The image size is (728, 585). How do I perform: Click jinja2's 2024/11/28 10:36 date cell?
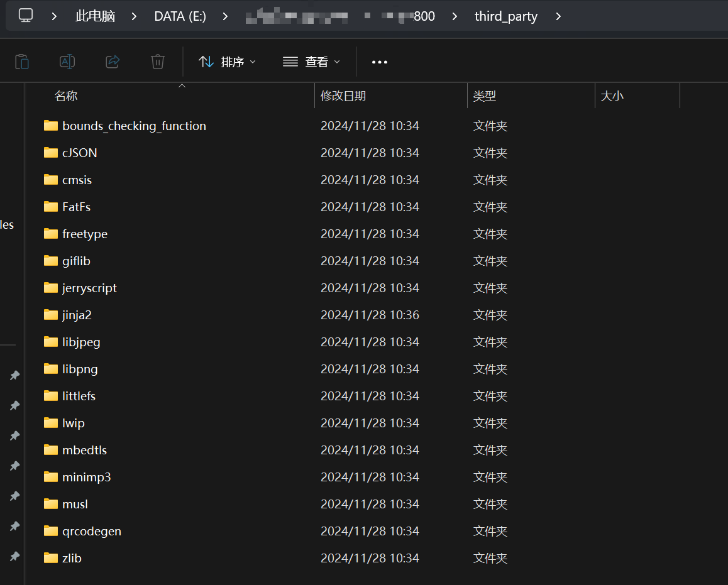(x=370, y=315)
